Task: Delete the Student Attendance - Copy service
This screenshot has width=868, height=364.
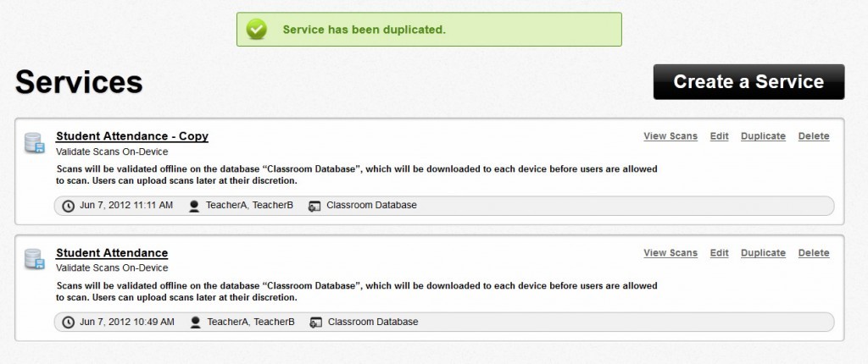Action: click(x=814, y=136)
